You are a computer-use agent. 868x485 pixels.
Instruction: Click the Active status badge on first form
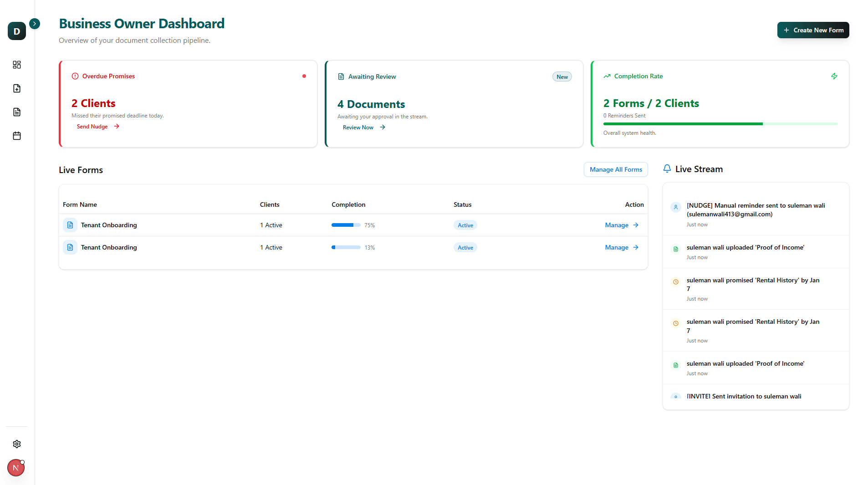click(x=465, y=225)
